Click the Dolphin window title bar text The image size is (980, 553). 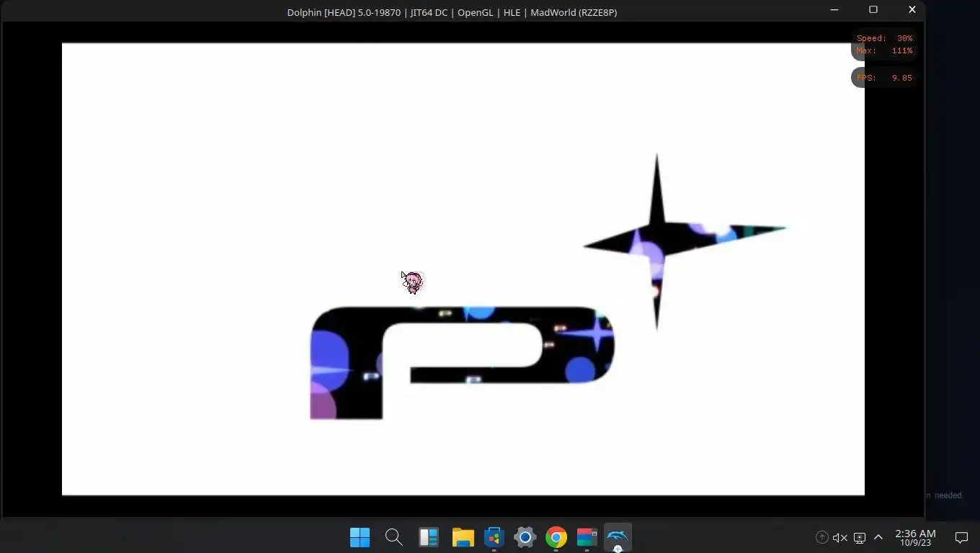452,12
